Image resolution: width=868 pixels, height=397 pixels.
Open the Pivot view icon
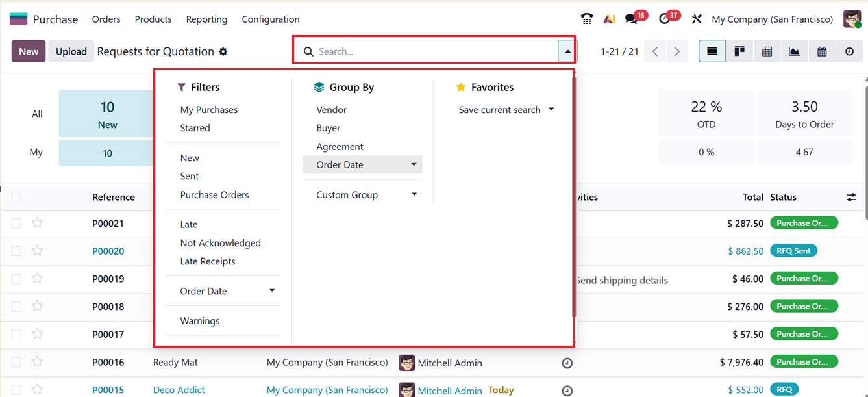[x=767, y=51]
